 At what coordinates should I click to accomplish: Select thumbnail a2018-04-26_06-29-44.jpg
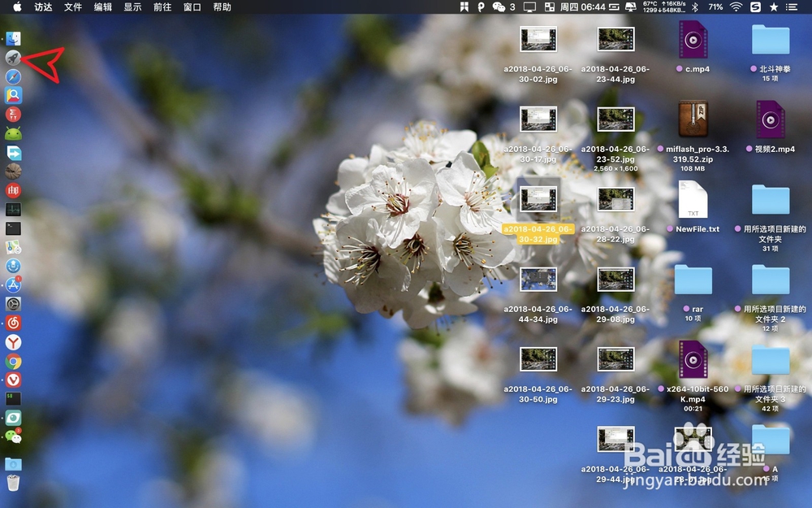click(615, 440)
